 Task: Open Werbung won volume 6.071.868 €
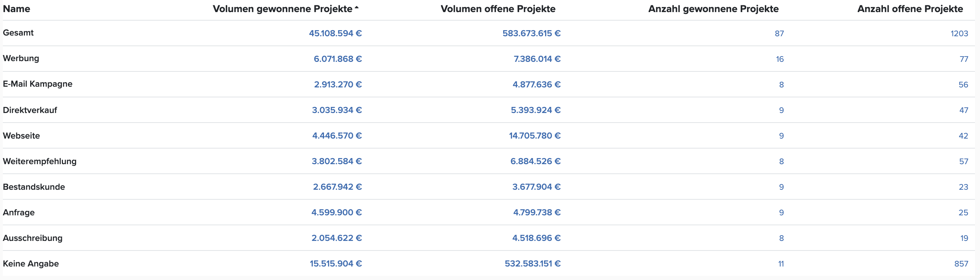point(337,59)
